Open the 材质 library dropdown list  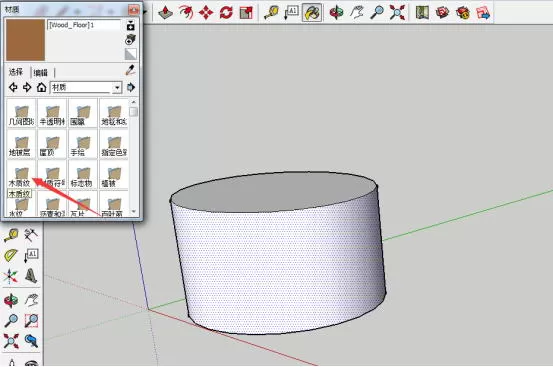pyautogui.click(x=117, y=87)
